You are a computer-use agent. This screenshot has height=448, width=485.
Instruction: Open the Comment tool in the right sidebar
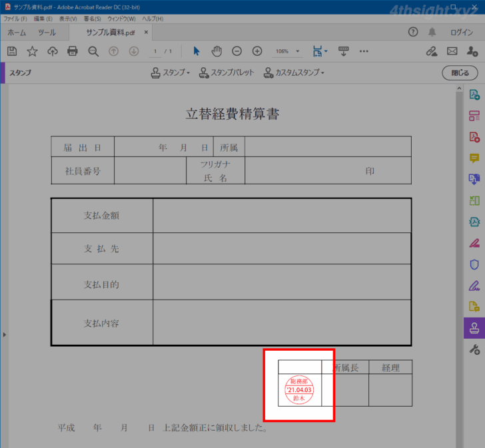474,158
